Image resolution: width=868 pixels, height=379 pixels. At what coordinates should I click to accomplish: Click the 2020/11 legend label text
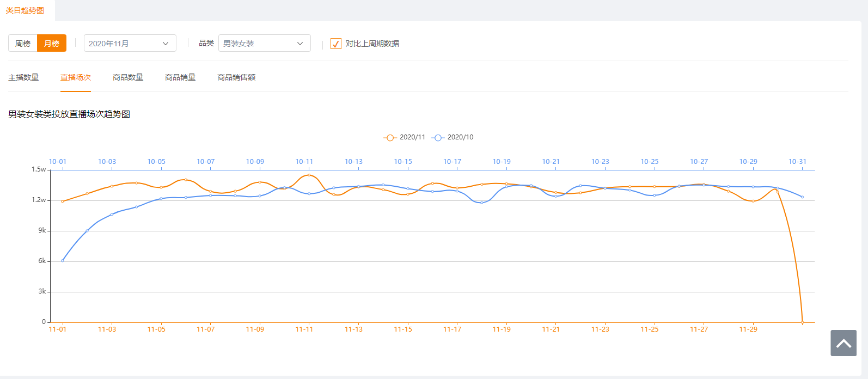click(412, 137)
